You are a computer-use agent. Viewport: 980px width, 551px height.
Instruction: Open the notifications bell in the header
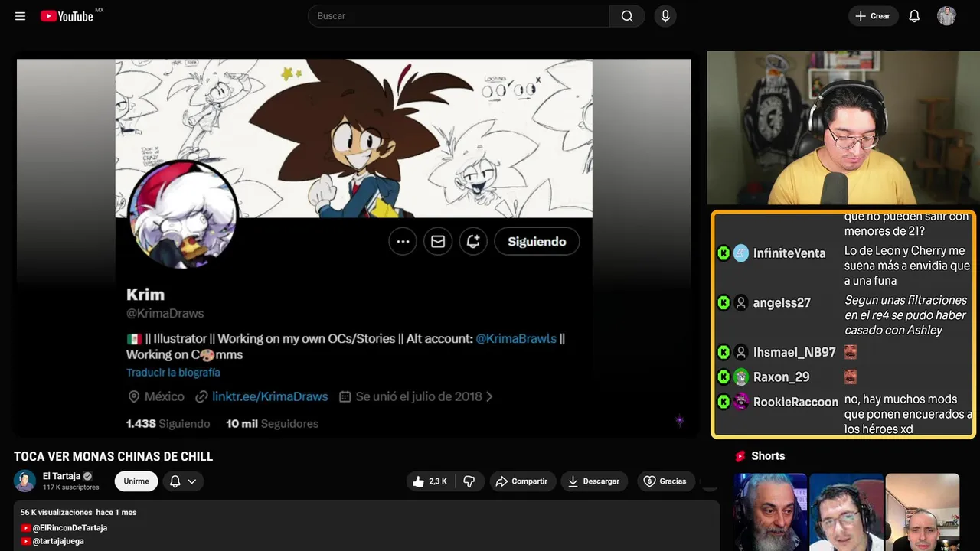914,16
